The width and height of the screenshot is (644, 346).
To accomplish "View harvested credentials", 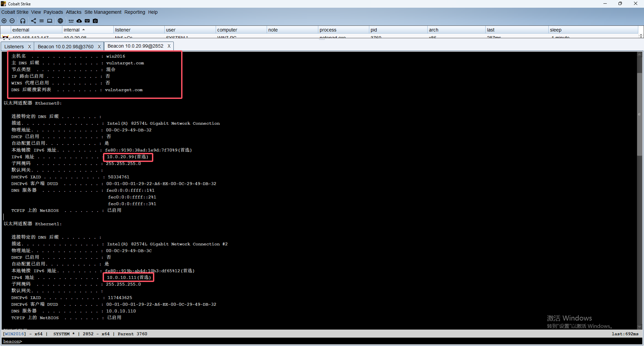I will tap(71, 21).
